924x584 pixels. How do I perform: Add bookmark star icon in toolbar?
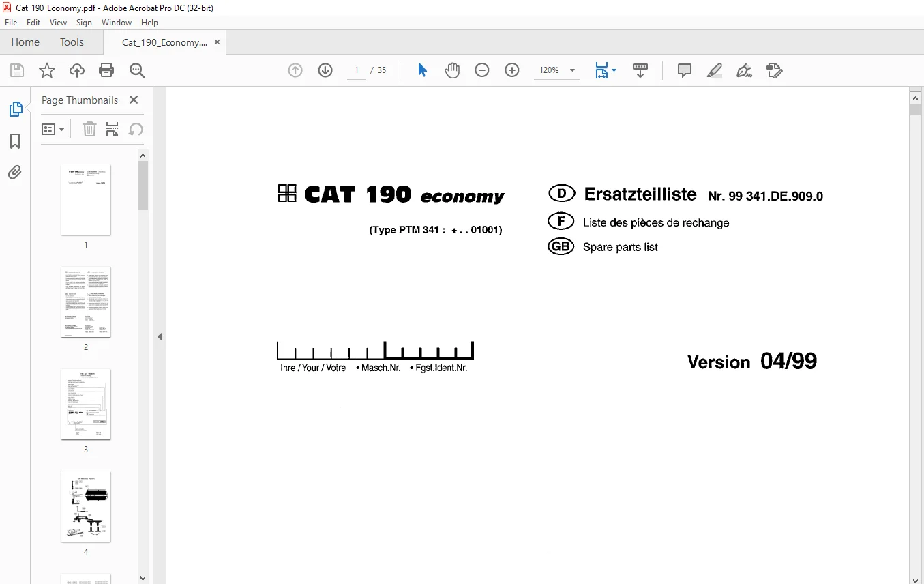coord(46,70)
